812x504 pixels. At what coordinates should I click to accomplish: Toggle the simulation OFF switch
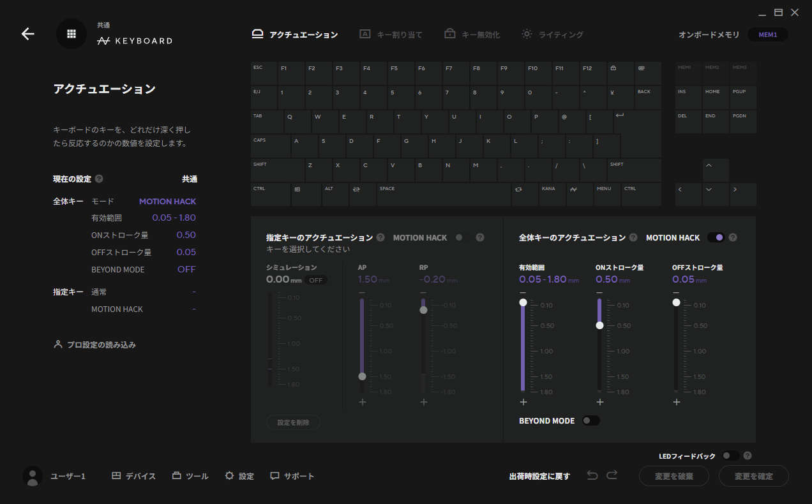316,280
